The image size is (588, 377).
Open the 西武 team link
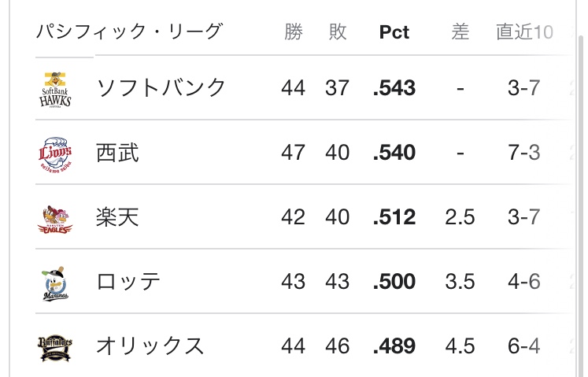[x=117, y=152]
